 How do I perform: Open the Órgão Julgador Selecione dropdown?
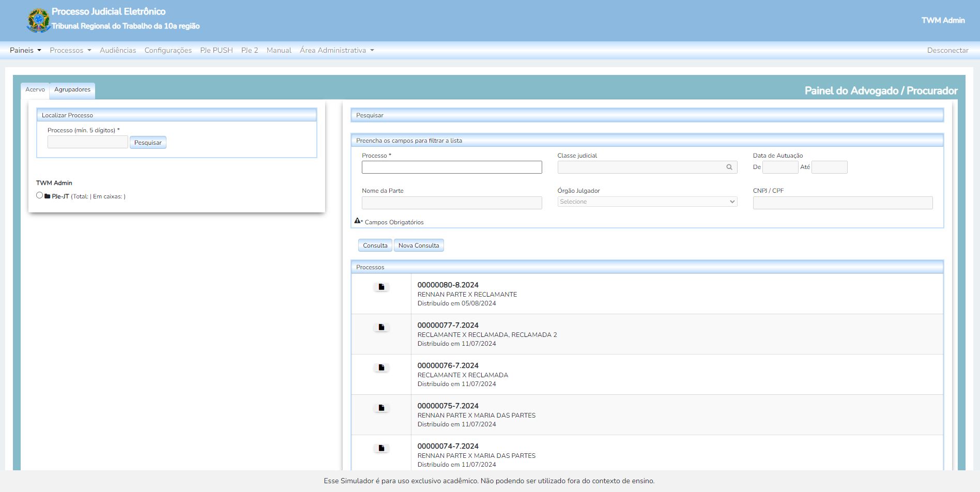coord(647,202)
